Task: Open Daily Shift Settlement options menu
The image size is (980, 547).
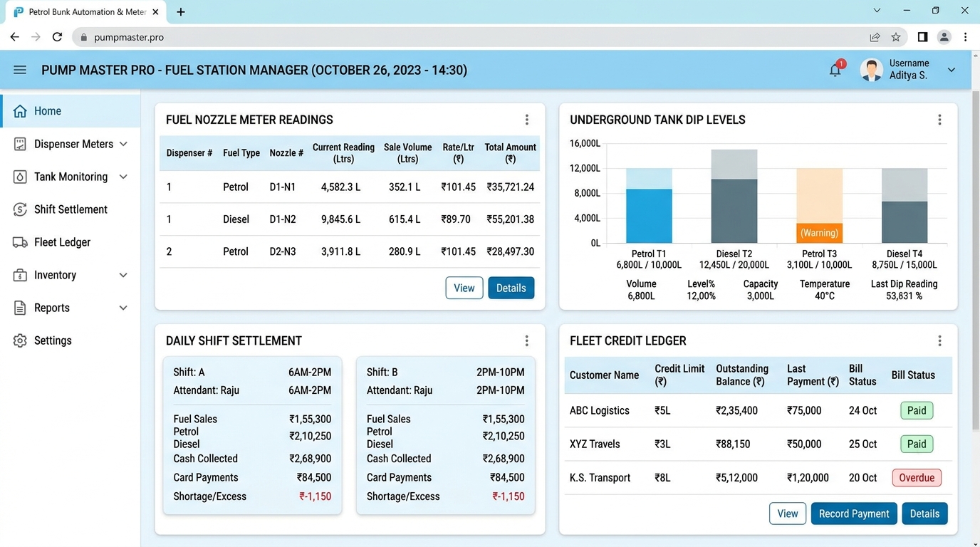Action: 527,341
